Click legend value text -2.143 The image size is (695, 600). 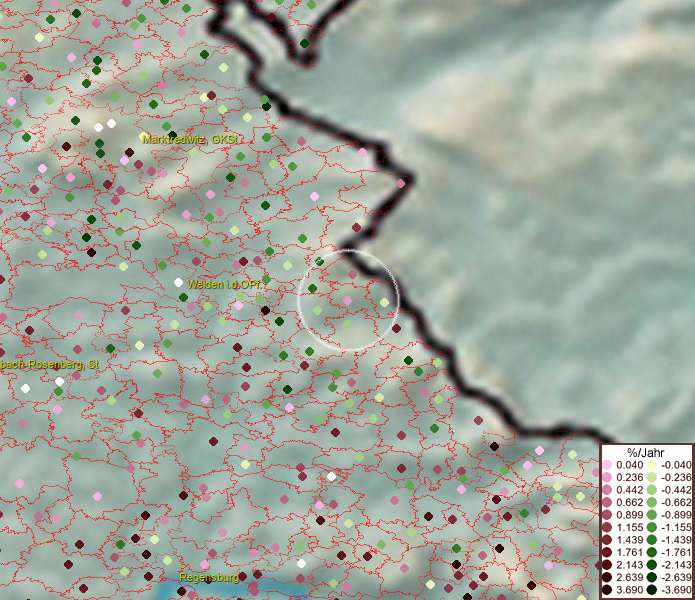676,565
